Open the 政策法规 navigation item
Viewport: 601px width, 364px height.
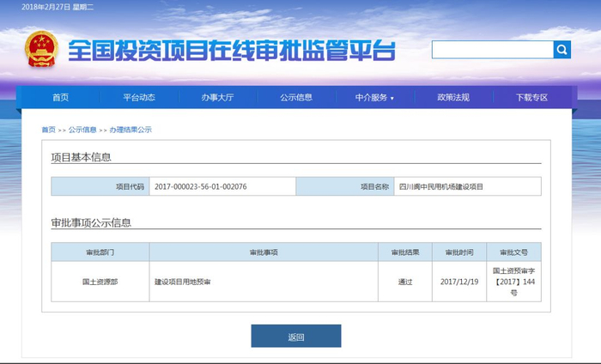(452, 98)
